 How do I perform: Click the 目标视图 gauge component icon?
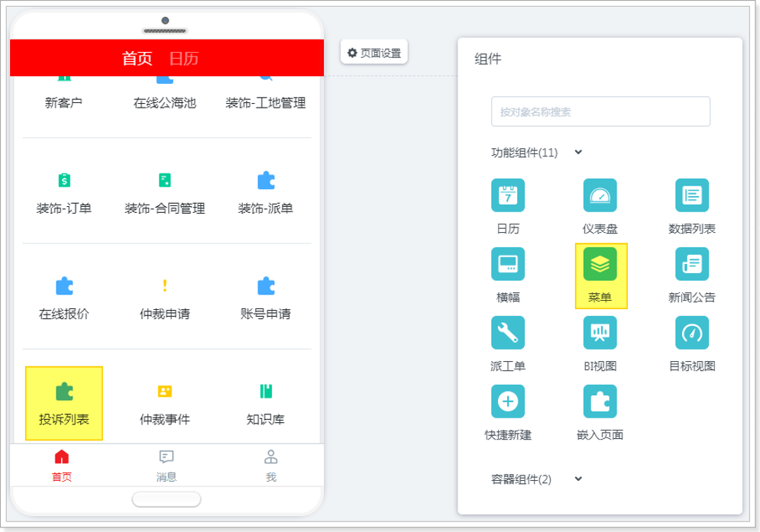691,333
